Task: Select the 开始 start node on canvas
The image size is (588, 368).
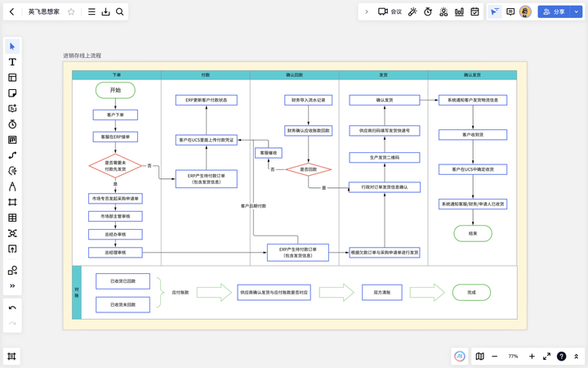Action: click(x=115, y=90)
